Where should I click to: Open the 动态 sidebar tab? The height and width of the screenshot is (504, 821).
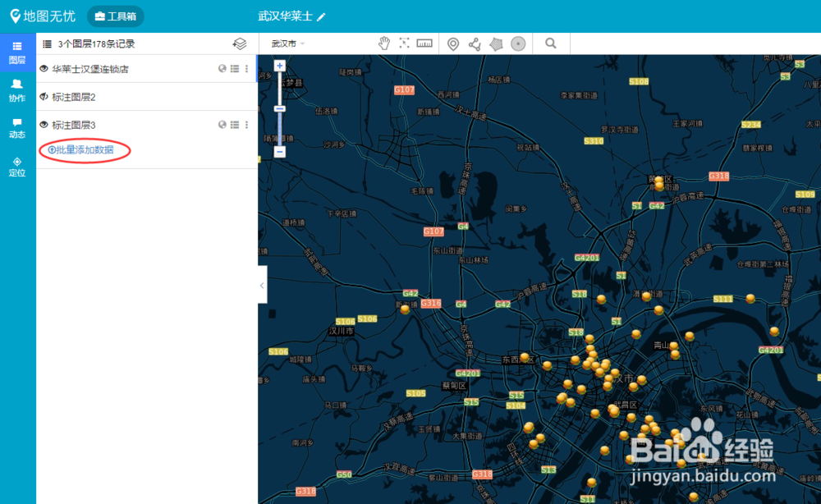tap(17, 128)
